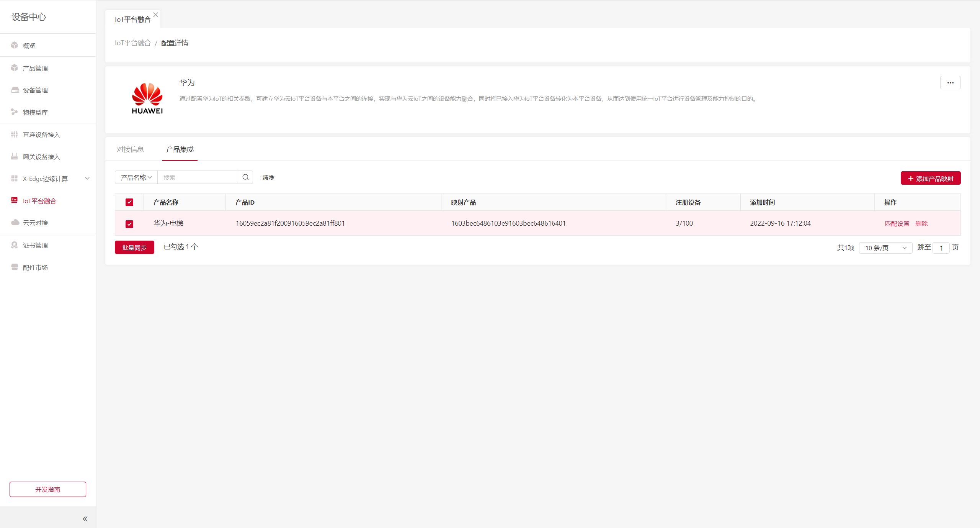This screenshot has height=528, width=980.
Task: Focus the 搜索 text input field
Action: click(198, 177)
